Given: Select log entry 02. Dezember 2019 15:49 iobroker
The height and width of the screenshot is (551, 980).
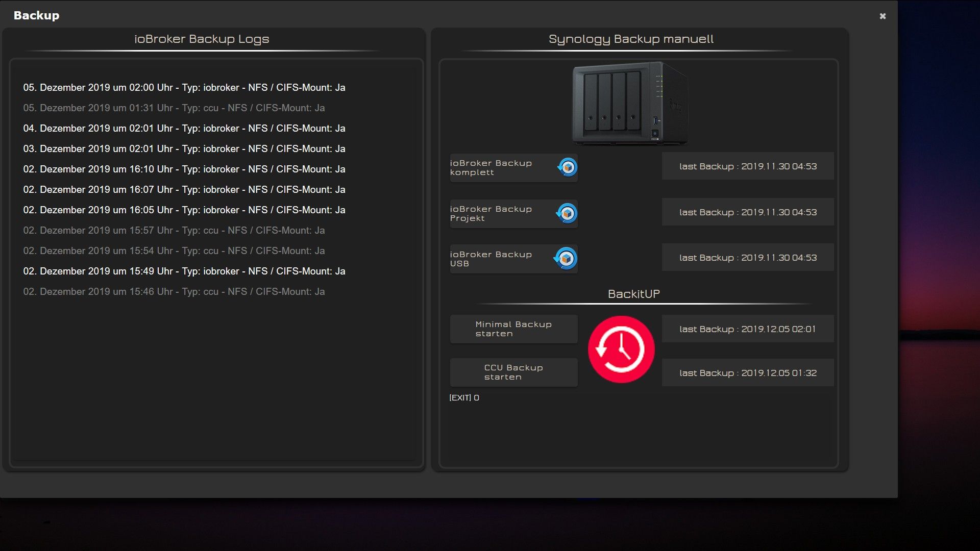Looking at the screenshot, I should point(184,271).
